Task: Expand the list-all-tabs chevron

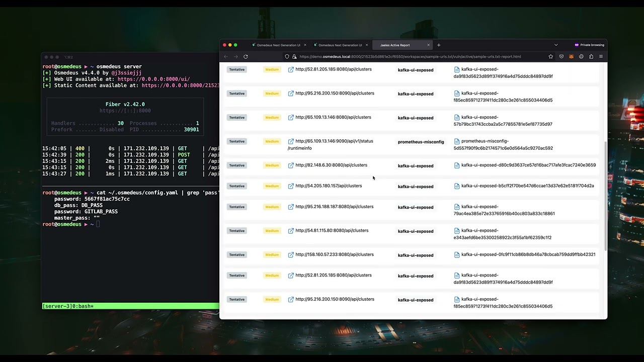Action: point(556,45)
